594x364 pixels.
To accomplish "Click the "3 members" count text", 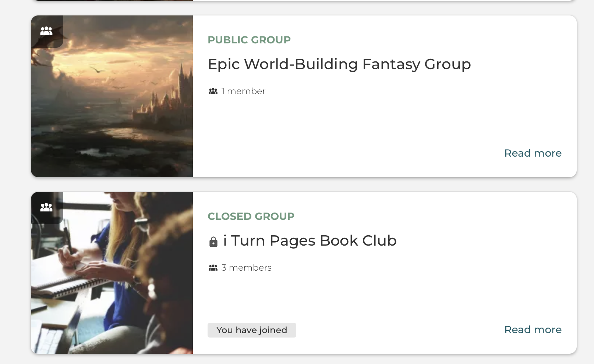I will tap(247, 268).
